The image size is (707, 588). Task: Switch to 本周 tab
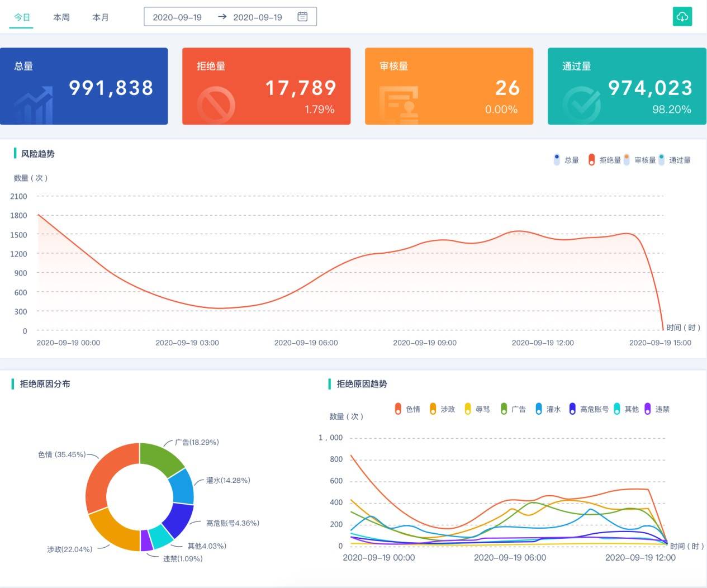pyautogui.click(x=61, y=17)
